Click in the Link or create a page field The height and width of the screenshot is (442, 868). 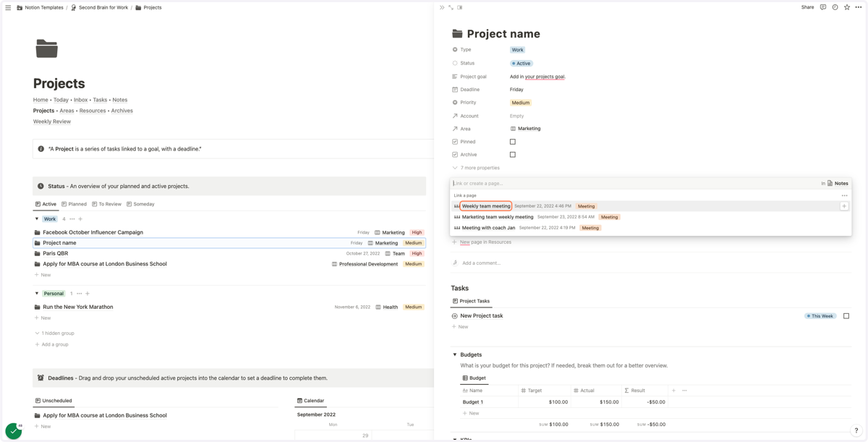[635, 183]
